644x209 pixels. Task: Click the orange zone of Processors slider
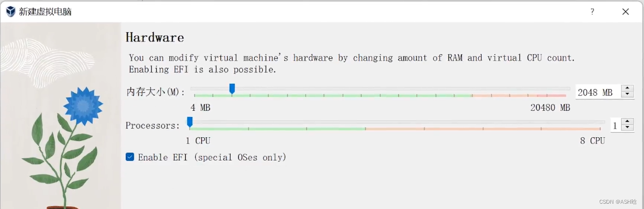click(483, 129)
